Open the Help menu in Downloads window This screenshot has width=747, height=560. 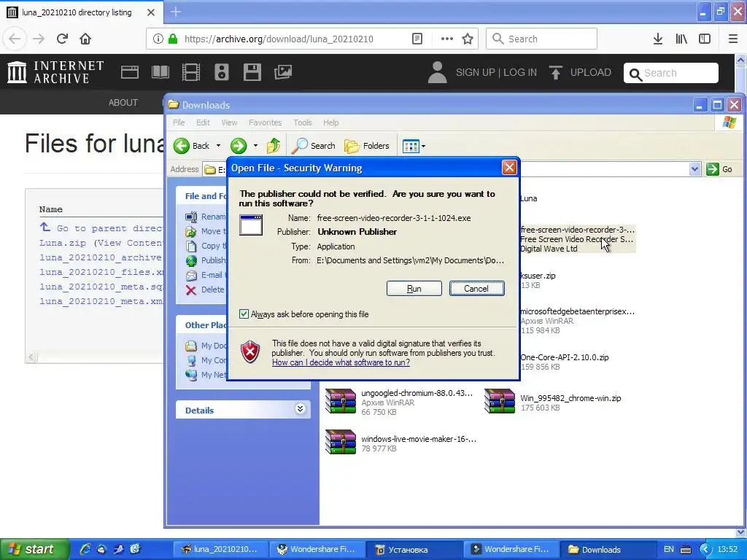[x=330, y=122]
